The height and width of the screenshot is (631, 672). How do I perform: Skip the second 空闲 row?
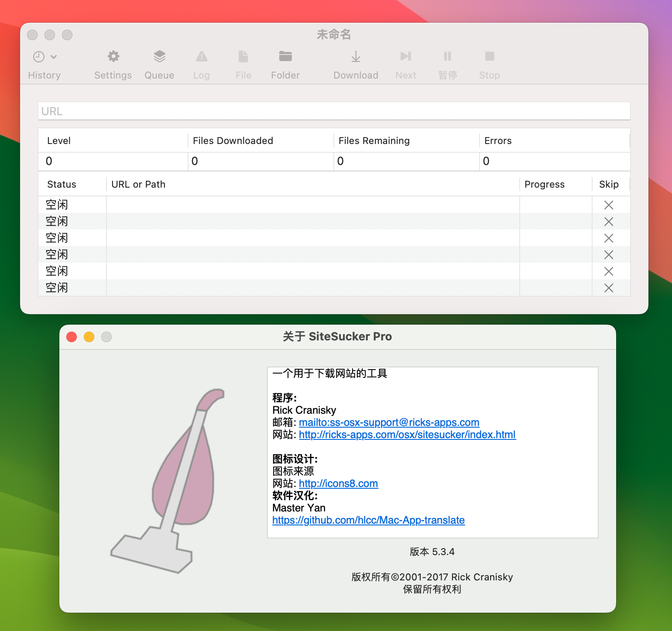pos(609,222)
